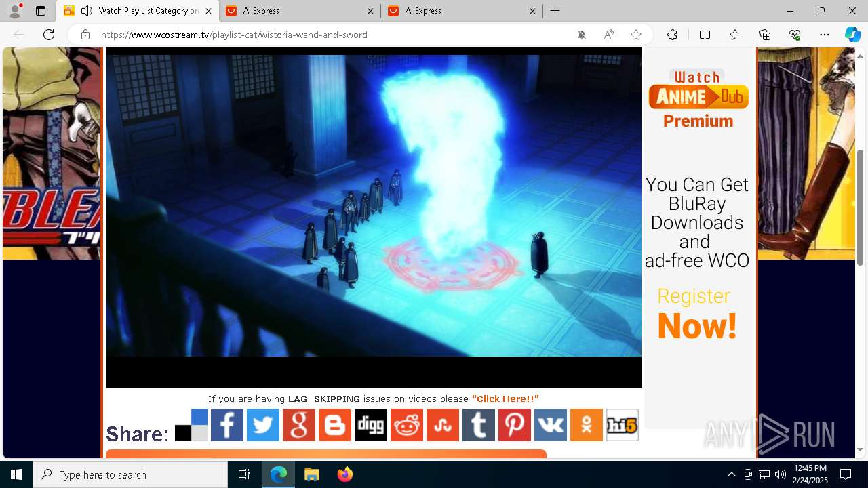Share on Facebook
Viewport: 868px width, 488px height.
pos(227,425)
